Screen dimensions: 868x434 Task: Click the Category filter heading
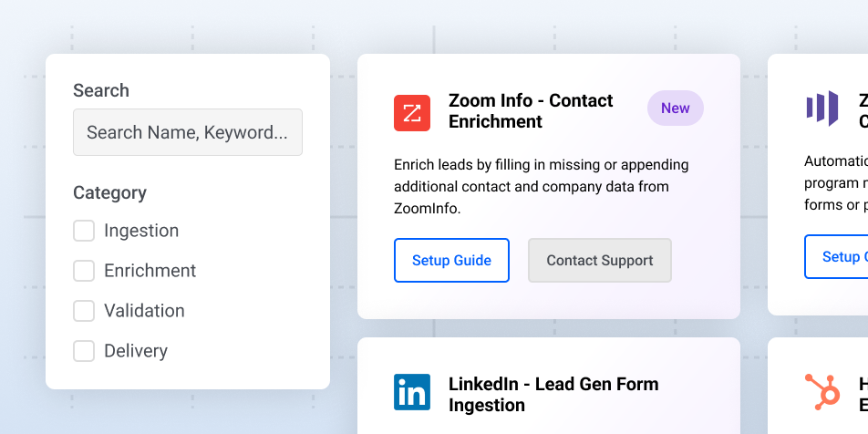tap(109, 192)
